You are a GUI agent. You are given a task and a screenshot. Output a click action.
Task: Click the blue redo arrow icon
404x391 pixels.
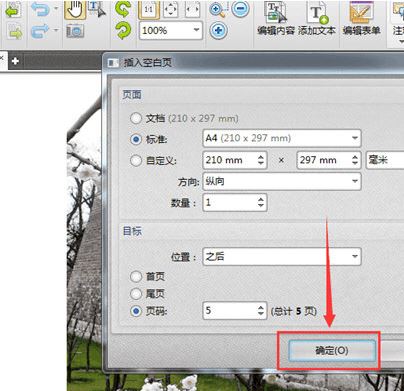click(x=40, y=32)
